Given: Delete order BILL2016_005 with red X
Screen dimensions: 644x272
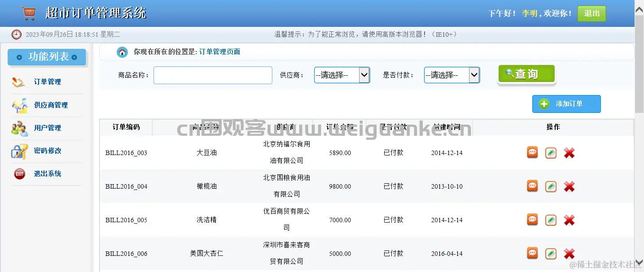Looking at the screenshot, I should pyautogui.click(x=569, y=220).
